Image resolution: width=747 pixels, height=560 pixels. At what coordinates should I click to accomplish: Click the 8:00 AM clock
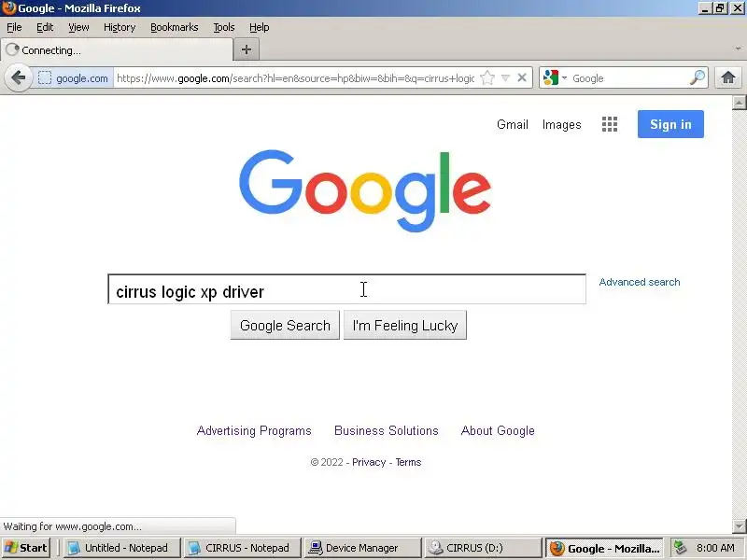click(x=715, y=548)
